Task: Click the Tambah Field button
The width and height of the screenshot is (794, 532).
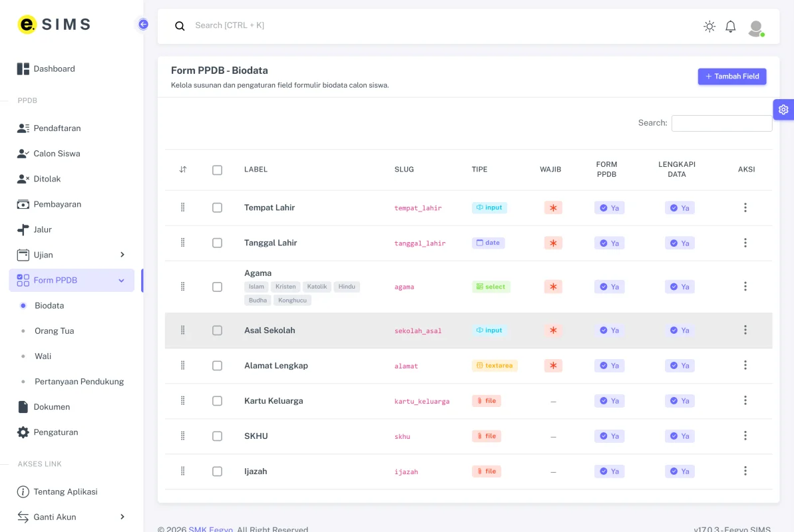Action: (x=731, y=76)
